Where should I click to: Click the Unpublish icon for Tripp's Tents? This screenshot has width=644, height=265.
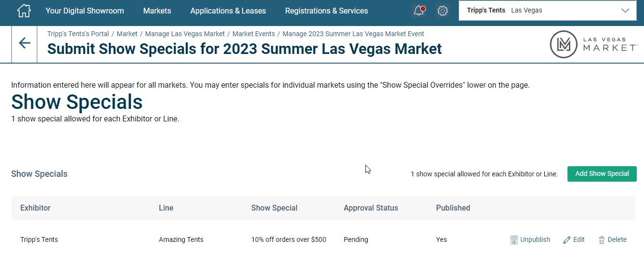coord(514,240)
